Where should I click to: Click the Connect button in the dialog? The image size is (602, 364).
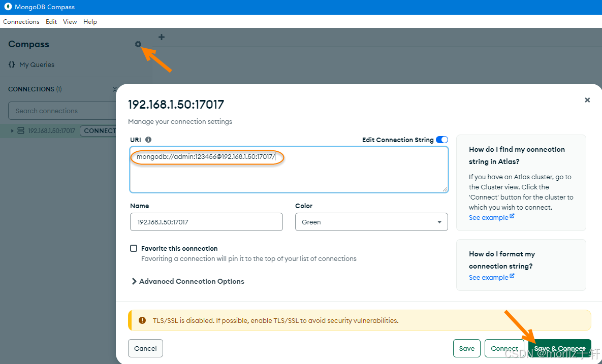[504, 348]
